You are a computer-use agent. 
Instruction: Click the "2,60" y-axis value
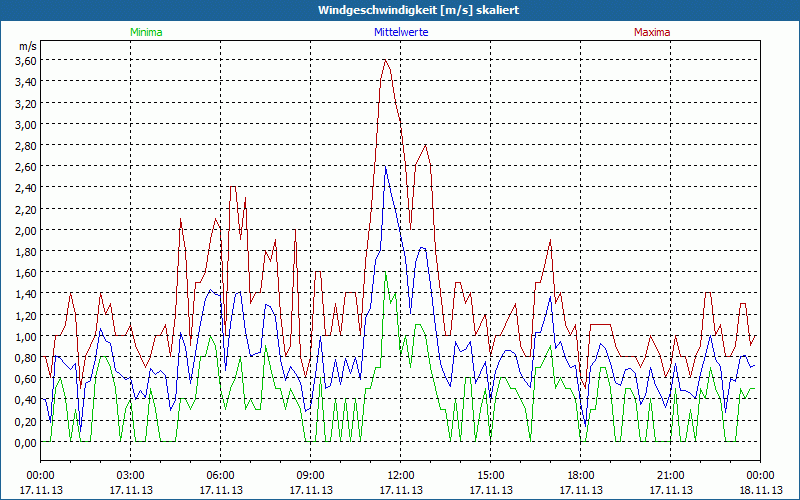(26, 166)
